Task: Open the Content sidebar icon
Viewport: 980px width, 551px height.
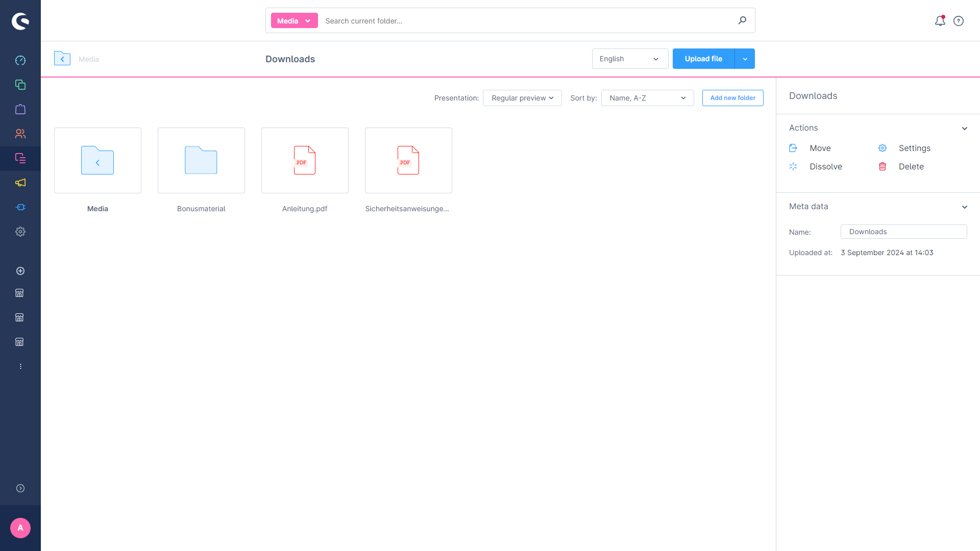Action: 20,158
